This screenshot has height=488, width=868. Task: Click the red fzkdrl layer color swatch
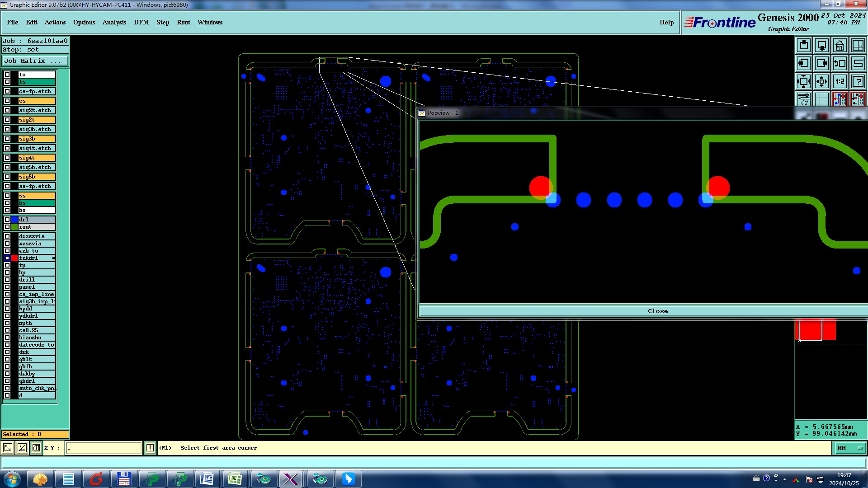[14, 258]
